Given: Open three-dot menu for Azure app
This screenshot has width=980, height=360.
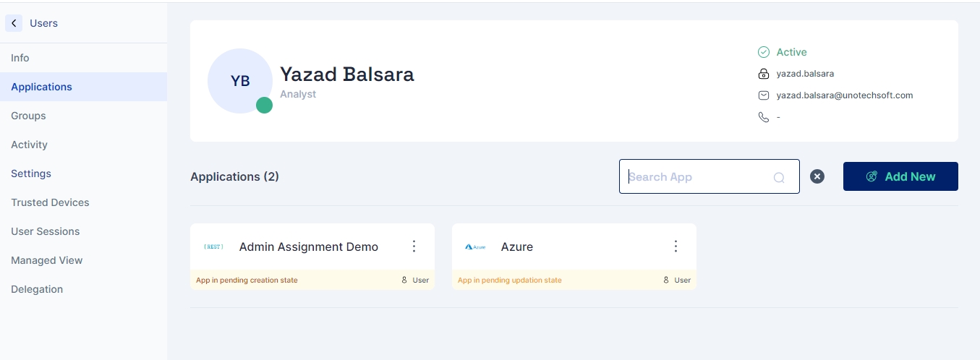Looking at the screenshot, I should tap(676, 247).
